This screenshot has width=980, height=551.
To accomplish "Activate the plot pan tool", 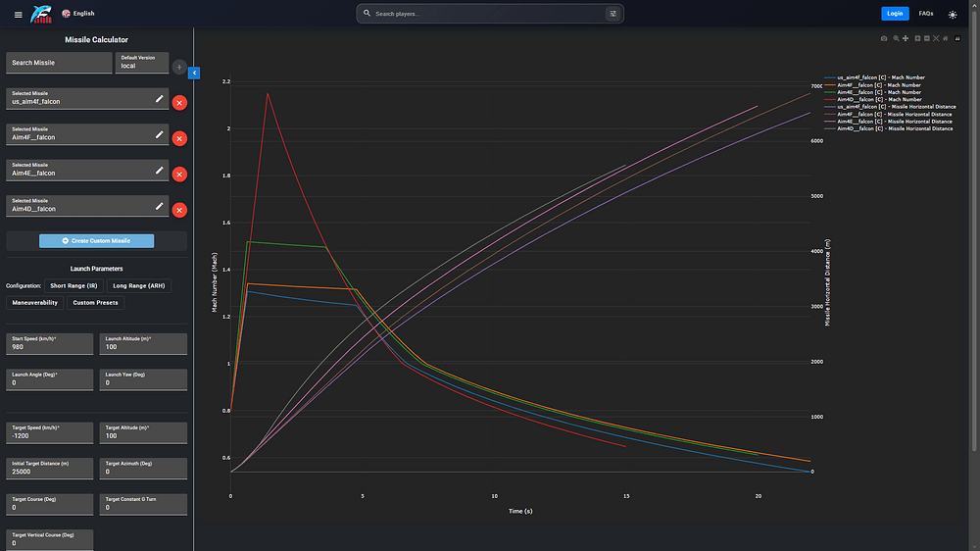I will pos(906,38).
